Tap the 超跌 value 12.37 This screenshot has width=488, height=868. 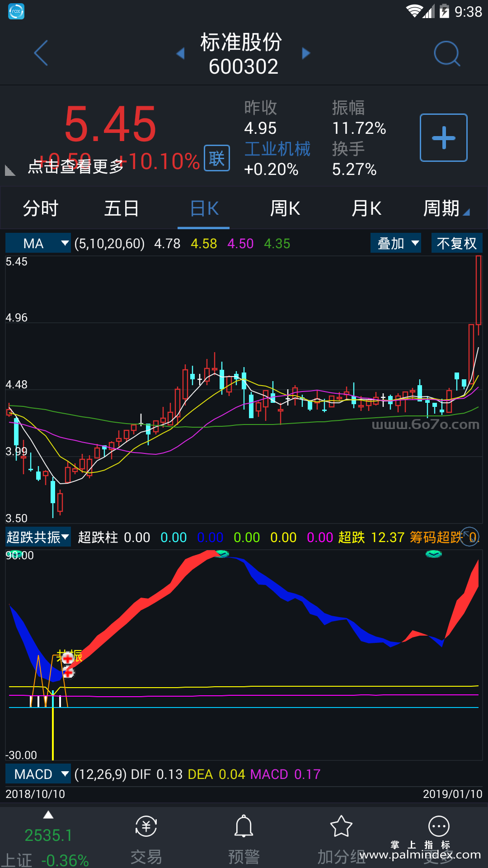click(388, 537)
